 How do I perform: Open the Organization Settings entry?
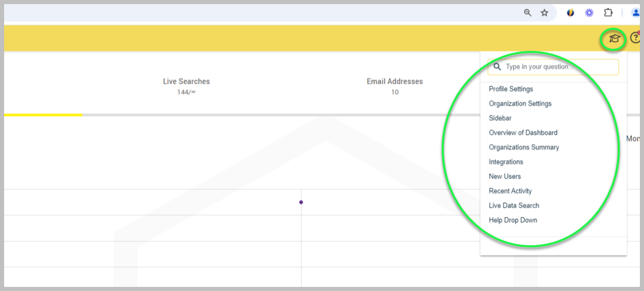(520, 103)
